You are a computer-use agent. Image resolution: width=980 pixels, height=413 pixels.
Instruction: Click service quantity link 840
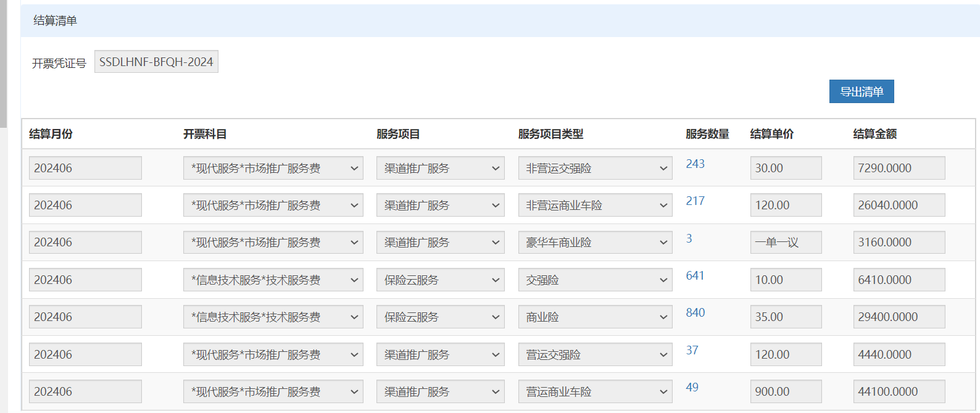(695, 312)
